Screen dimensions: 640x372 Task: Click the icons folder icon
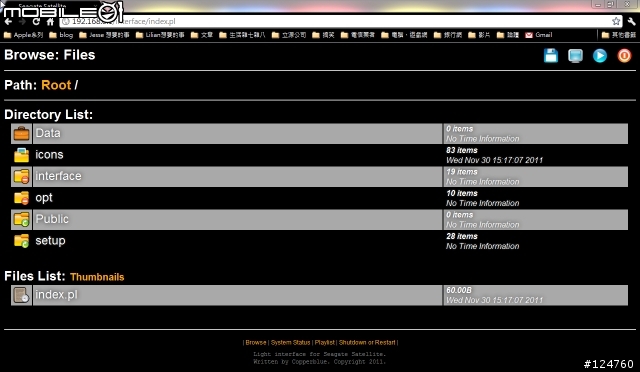click(21, 155)
